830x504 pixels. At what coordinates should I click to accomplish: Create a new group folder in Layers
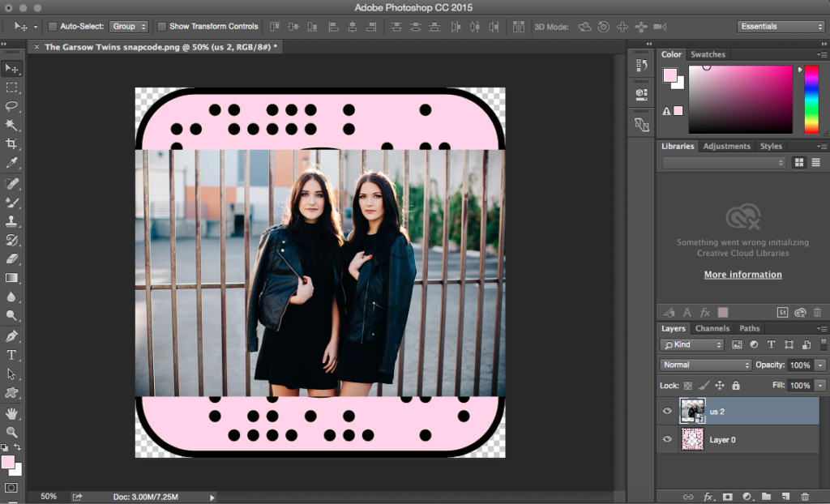pyautogui.click(x=766, y=497)
